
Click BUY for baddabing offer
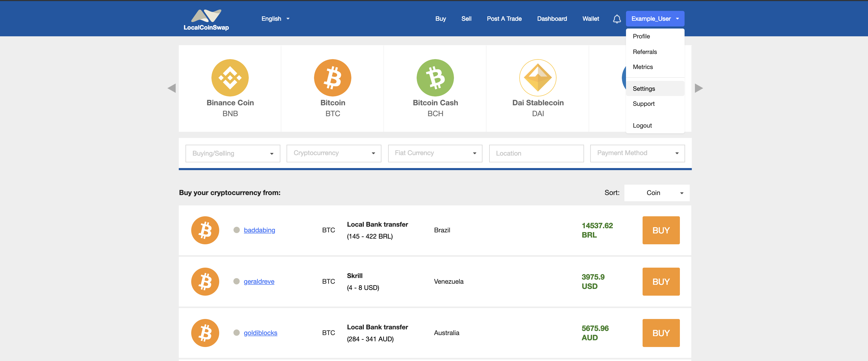pyautogui.click(x=661, y=230)
